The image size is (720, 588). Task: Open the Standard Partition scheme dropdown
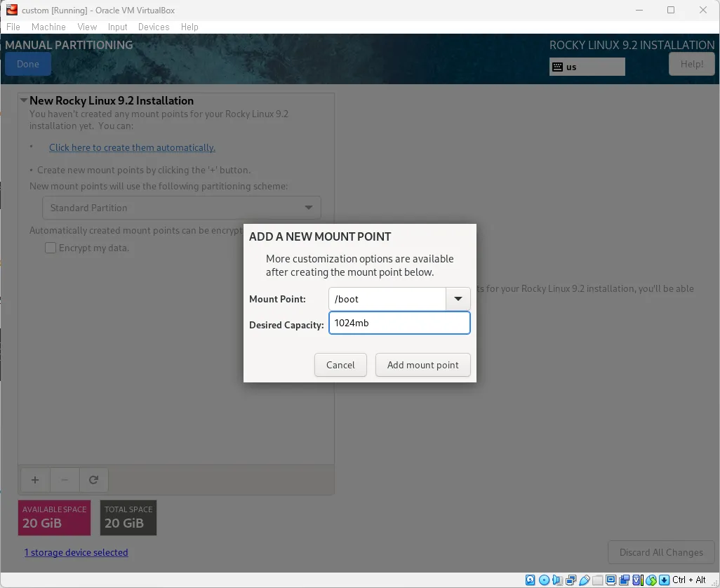181,208
